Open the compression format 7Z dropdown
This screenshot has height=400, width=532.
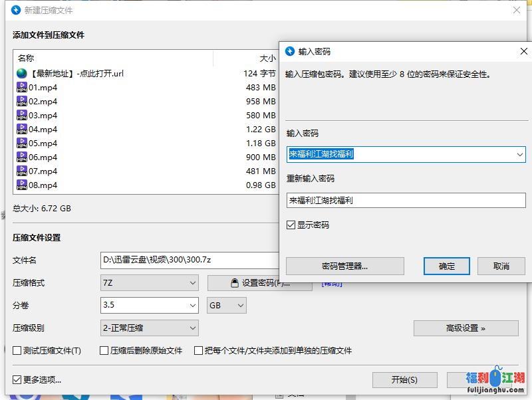149,283
